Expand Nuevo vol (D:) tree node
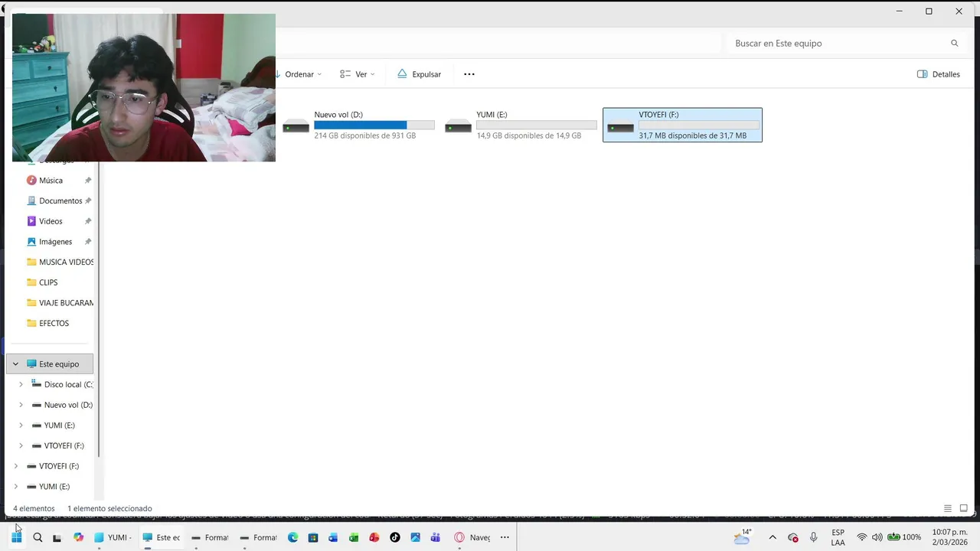Screen dimensions: 980x551 21,405
